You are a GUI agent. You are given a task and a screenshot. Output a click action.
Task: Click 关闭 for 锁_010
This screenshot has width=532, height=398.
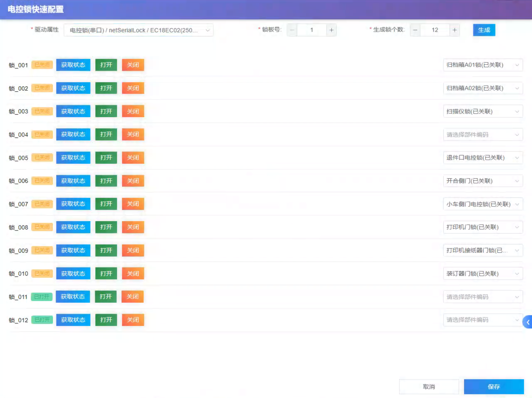click(x=133, y=274)
